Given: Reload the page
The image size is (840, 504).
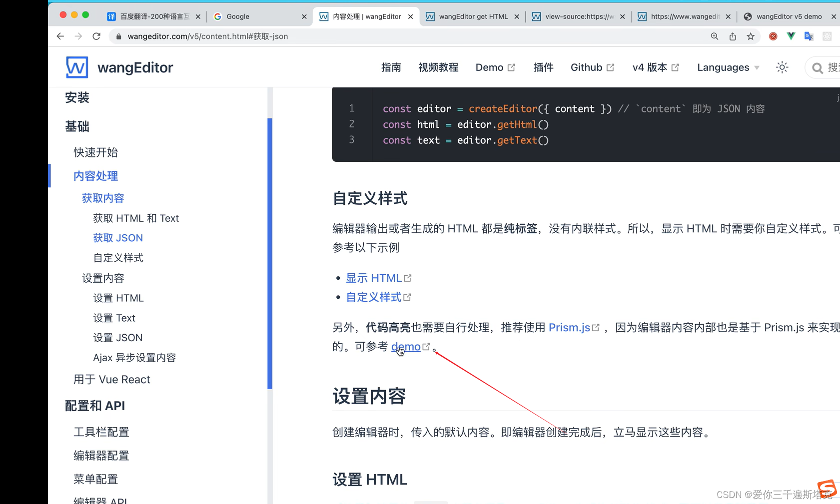Looking at the screenshot, I should 96,36.
